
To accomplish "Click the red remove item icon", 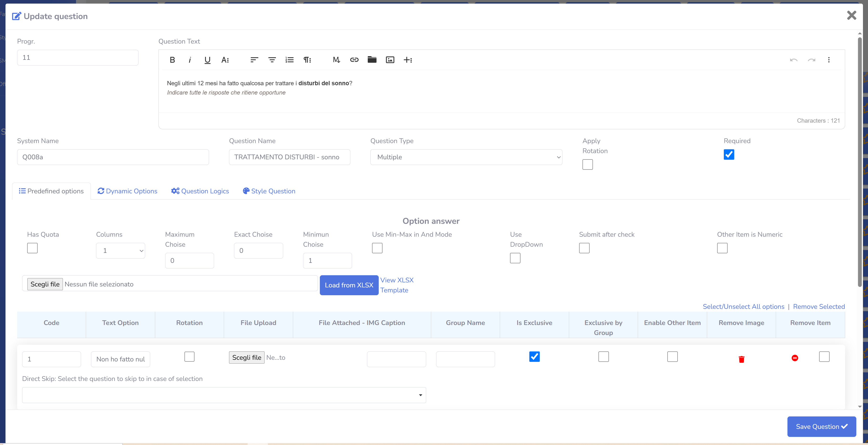I will click(x=795, y=358).
